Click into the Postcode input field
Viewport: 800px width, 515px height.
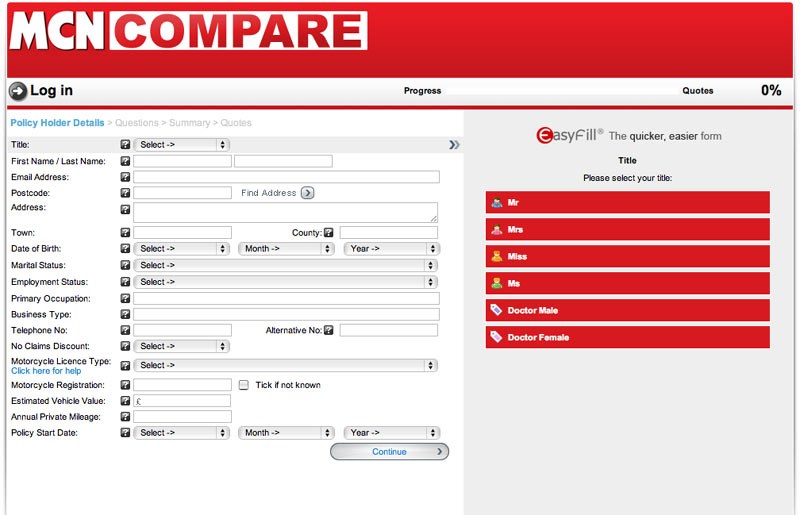(x=182, y=193)
